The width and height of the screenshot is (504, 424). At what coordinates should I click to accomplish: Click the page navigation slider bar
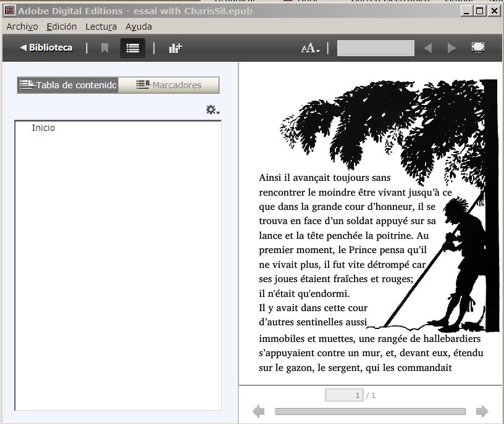point(370,412)
